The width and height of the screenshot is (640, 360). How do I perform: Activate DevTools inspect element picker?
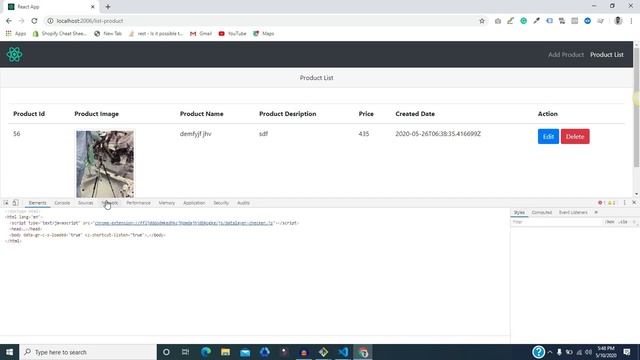point(6,203)
